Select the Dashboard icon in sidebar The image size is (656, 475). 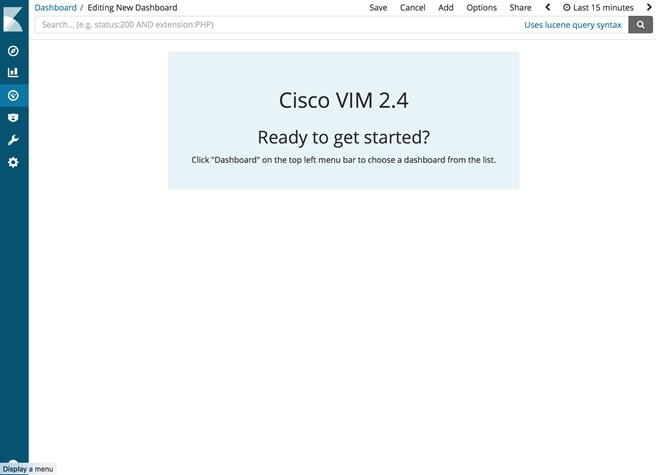pos(13,95)
